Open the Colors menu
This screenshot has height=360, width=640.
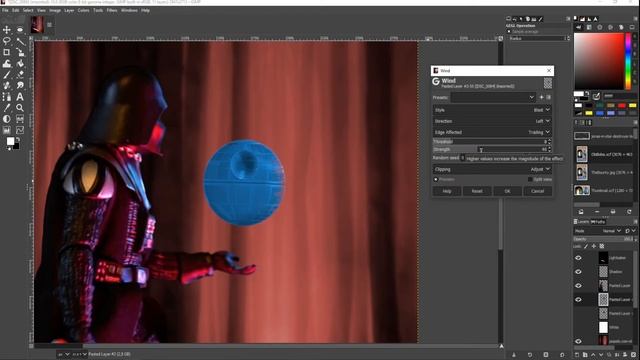(83, 10)
